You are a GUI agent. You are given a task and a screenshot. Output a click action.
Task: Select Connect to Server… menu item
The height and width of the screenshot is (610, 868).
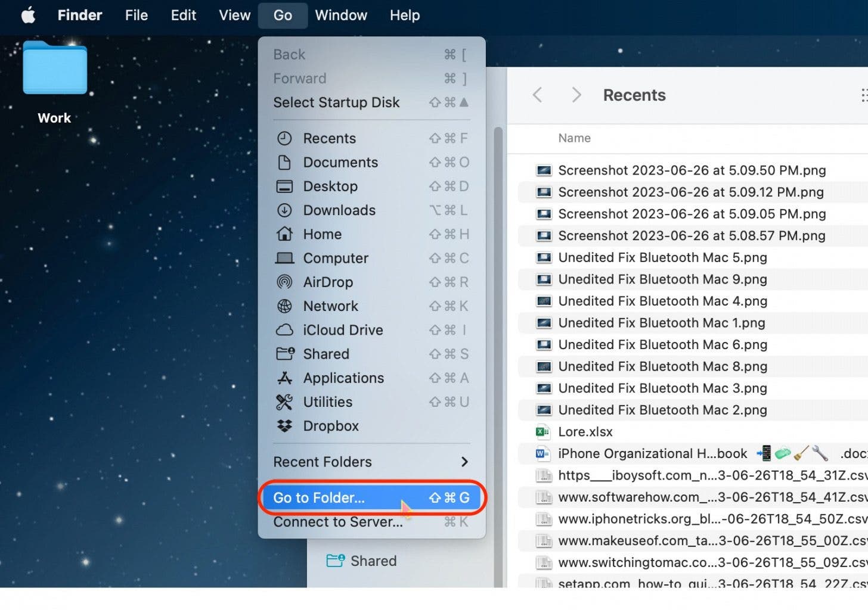[337, 522]
